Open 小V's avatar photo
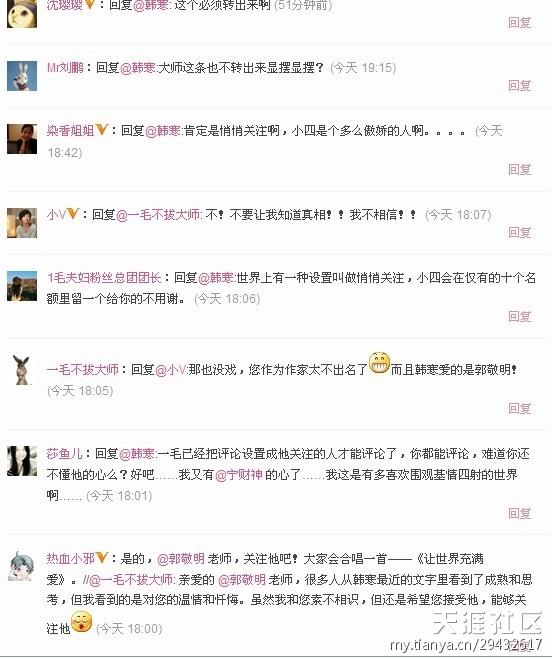The image size is (552, 659). click(x=22, y=223)
